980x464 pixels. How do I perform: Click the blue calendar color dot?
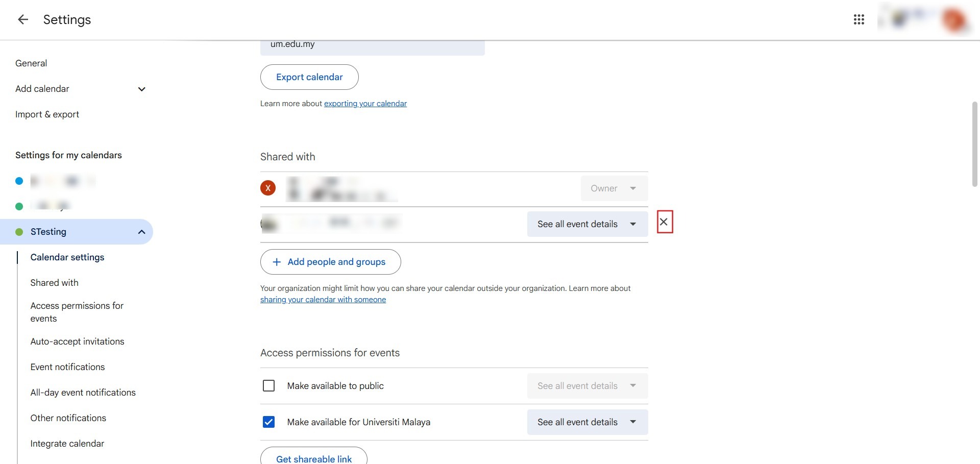click(x=19, y=181)
